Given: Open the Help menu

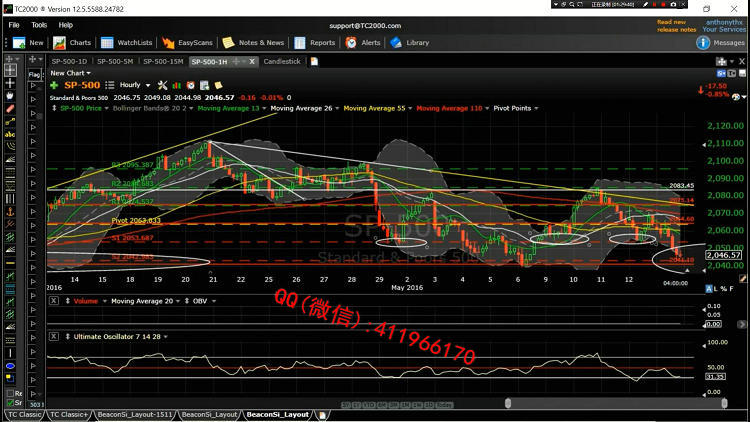Looking at the screenshot, I should 66,25.
